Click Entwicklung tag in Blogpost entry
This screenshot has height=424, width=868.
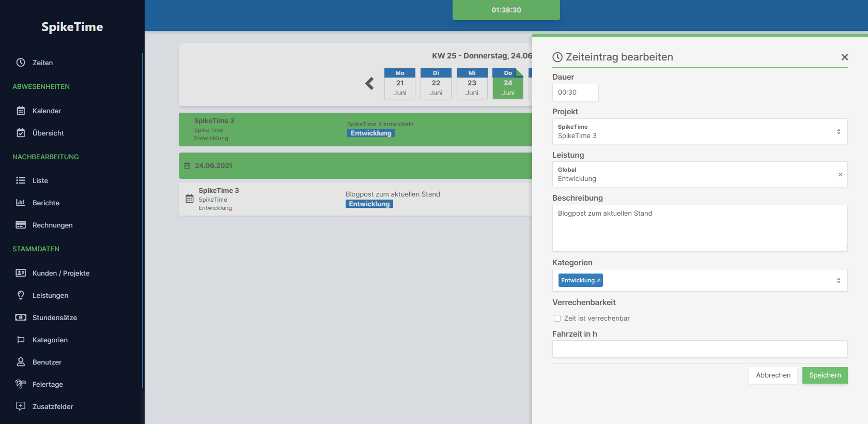369,204
